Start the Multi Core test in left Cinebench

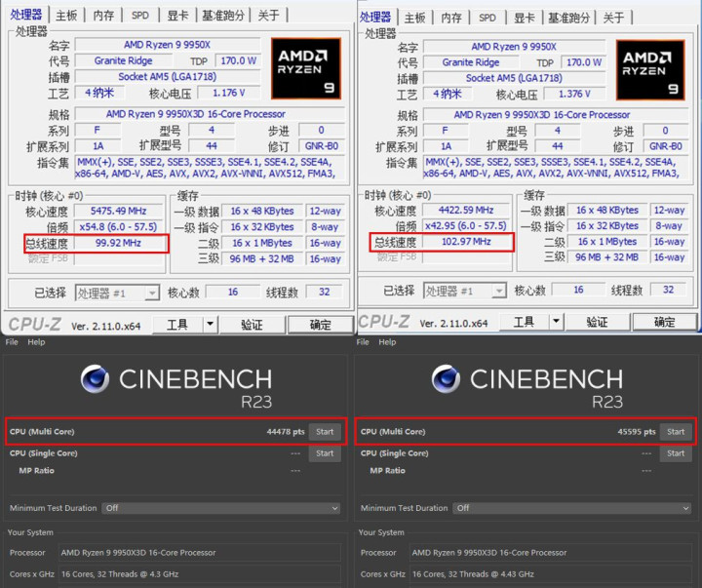pyautogui.click(x=325, y=431)
